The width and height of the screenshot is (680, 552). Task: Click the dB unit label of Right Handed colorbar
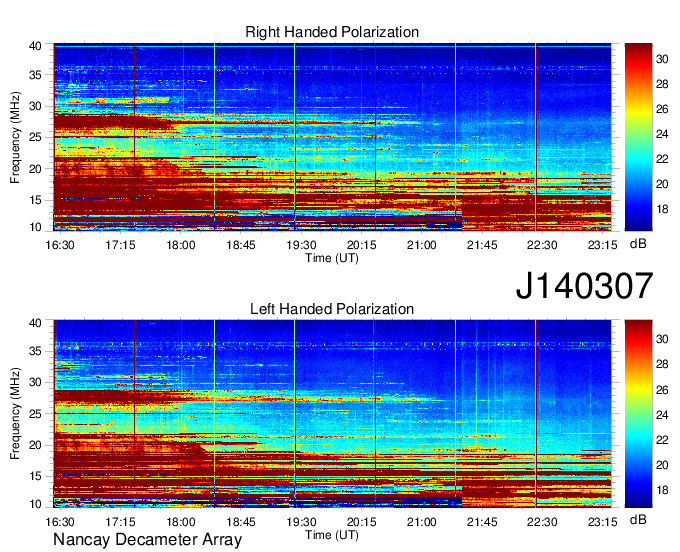pos(638,244)
